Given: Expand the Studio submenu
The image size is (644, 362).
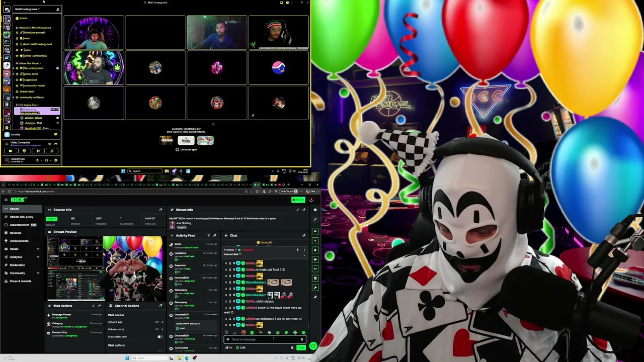Looking at the screenshot, I should point(38,249).
